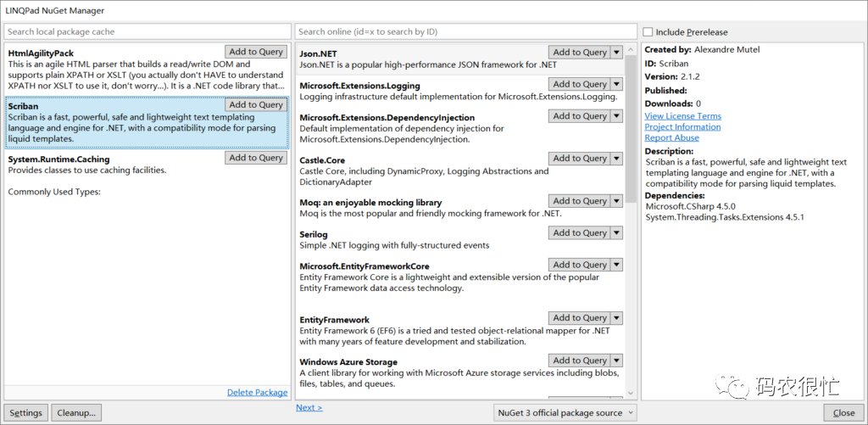
Task: Add System.Runtime.Caching to query
Action: click(x=256, y=158)
